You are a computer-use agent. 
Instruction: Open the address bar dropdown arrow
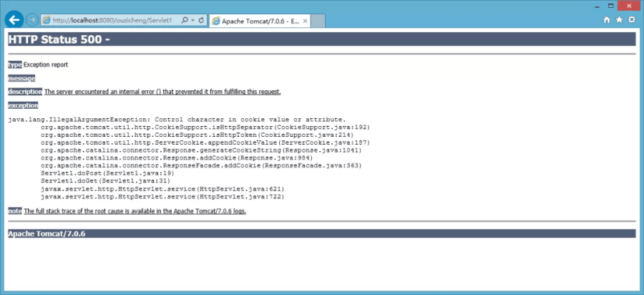(192, 20)
